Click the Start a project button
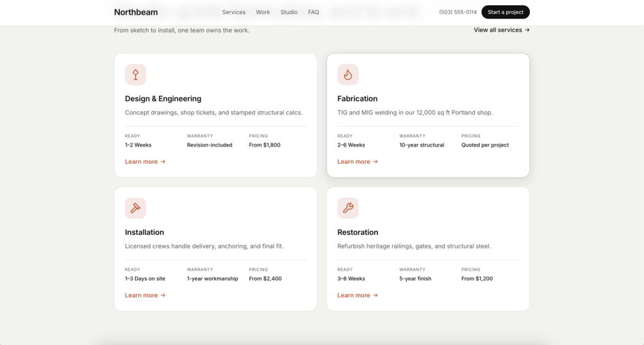The width and height of the screenshot is (644, 345). 506,12
